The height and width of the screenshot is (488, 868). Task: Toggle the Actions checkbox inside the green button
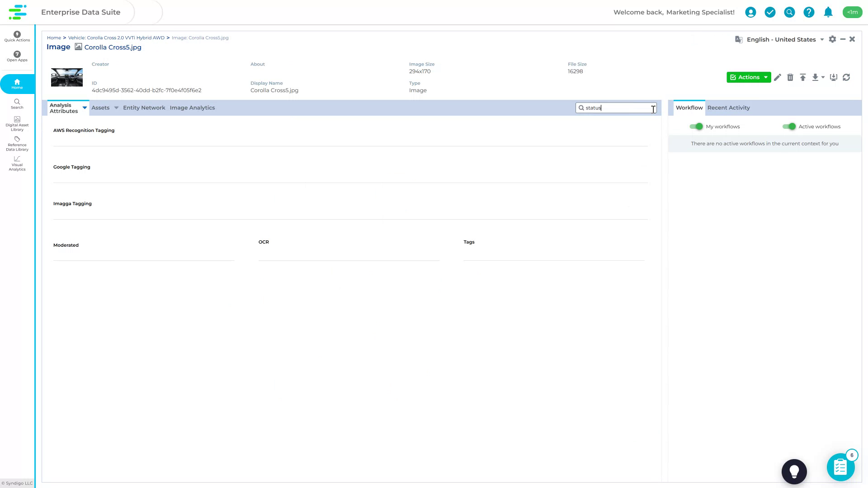734,77
